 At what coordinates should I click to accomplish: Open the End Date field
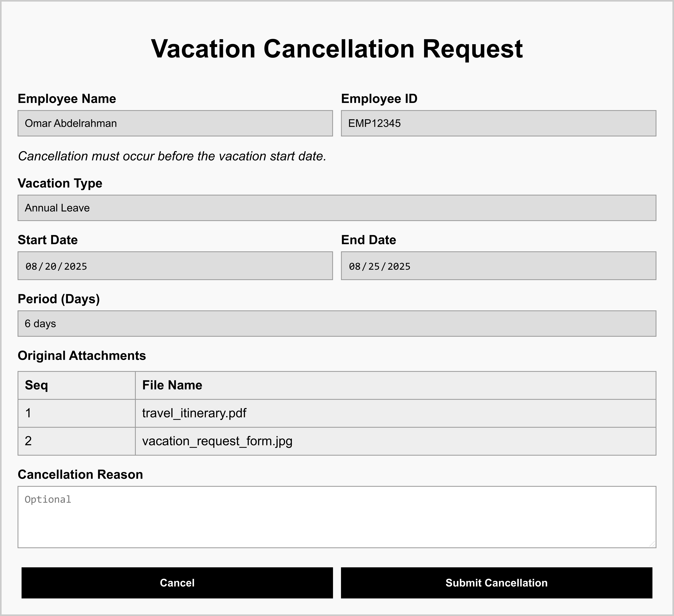pos(498,266)
